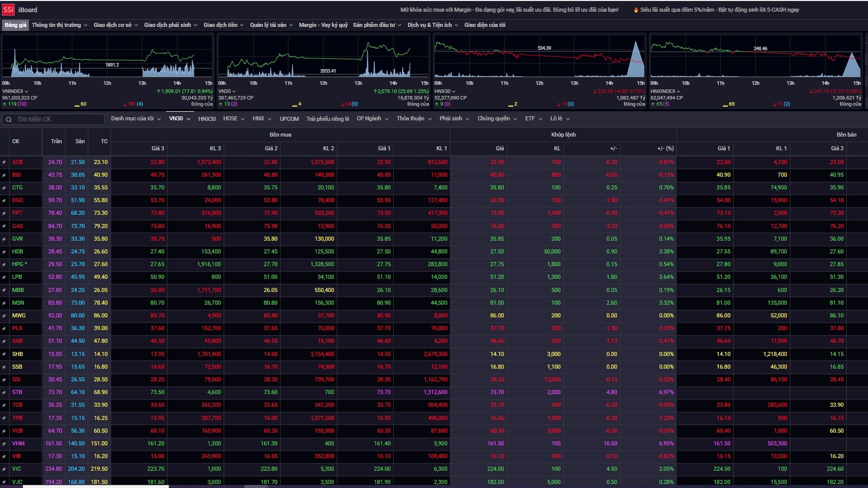Open the Margin purchasing power promo banner
This screenshot has height=488, width=868.
pos(509,10)
